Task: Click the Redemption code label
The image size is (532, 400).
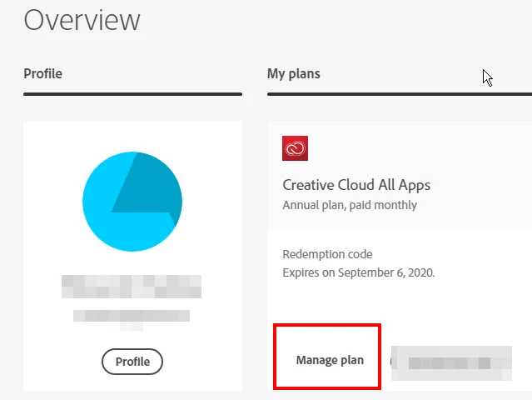Action: [x=327, y=254]
